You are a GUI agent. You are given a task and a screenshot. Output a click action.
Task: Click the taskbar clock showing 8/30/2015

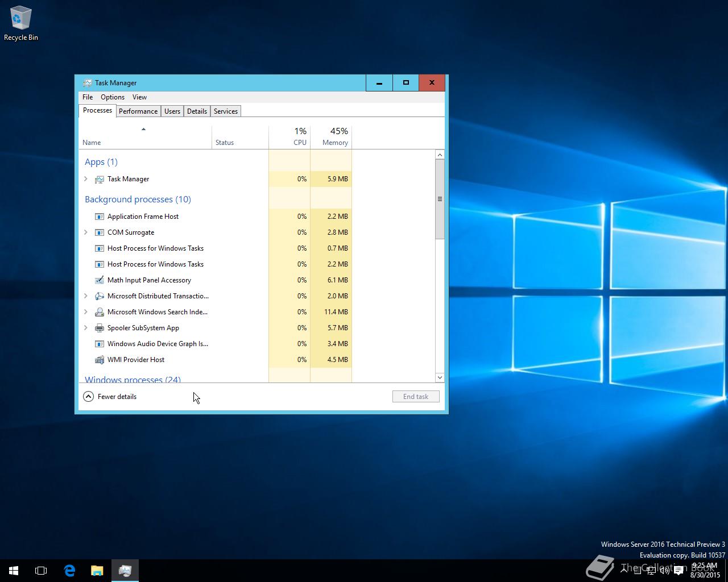[x=705, y=571]
